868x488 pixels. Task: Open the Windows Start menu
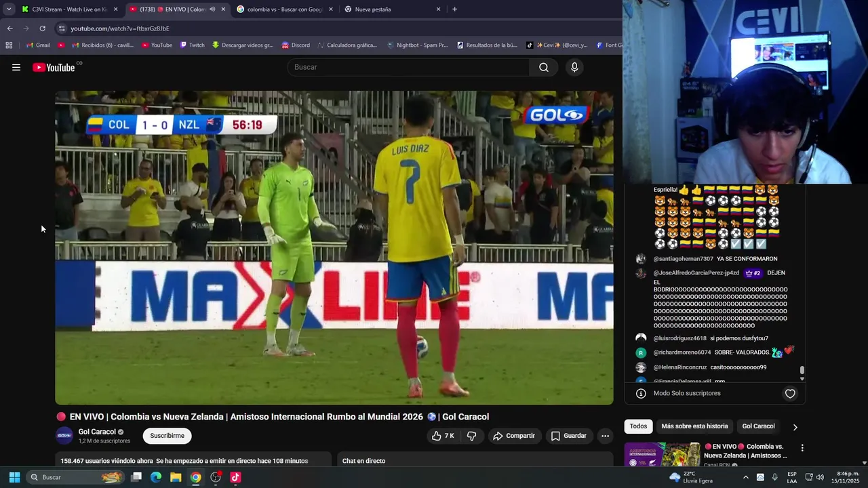tap(14, 477)
